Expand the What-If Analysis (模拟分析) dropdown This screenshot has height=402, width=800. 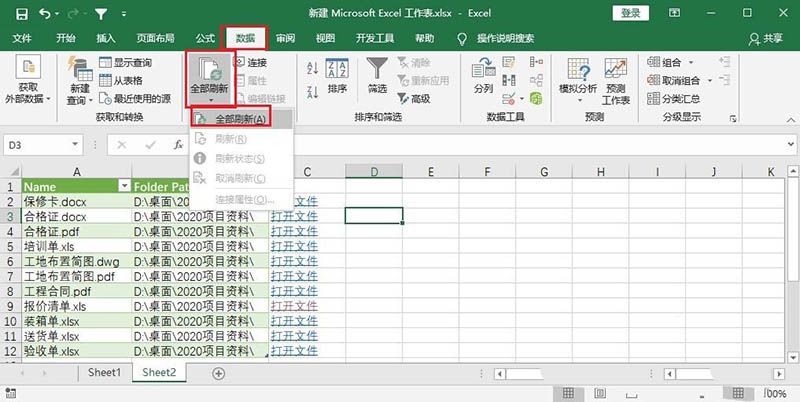tap(575, 80)
